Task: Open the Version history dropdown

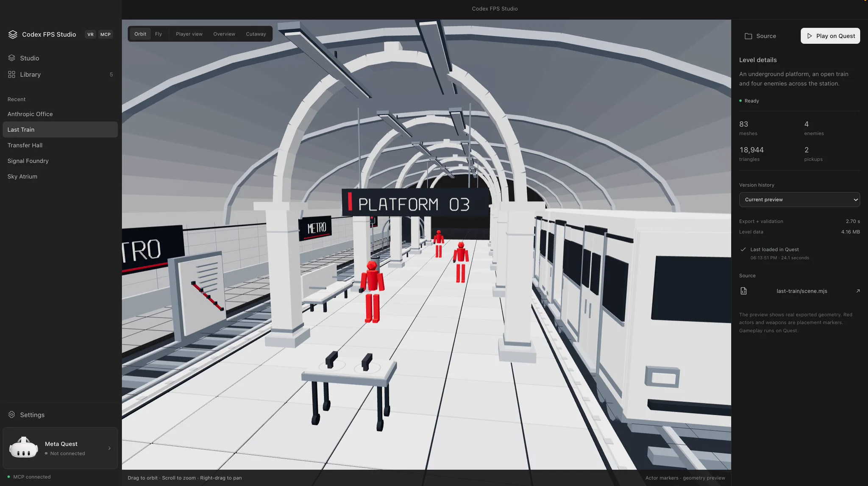Action: (799, 200)
